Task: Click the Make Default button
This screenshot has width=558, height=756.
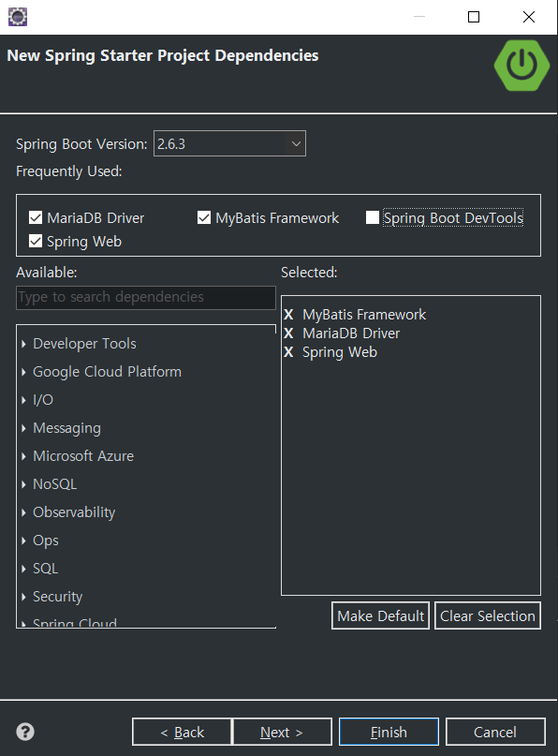Action: (380, 615)
